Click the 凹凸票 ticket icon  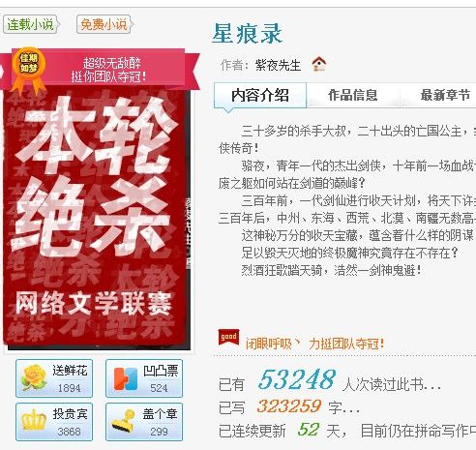pyautogui.click(x=126, y=378)
